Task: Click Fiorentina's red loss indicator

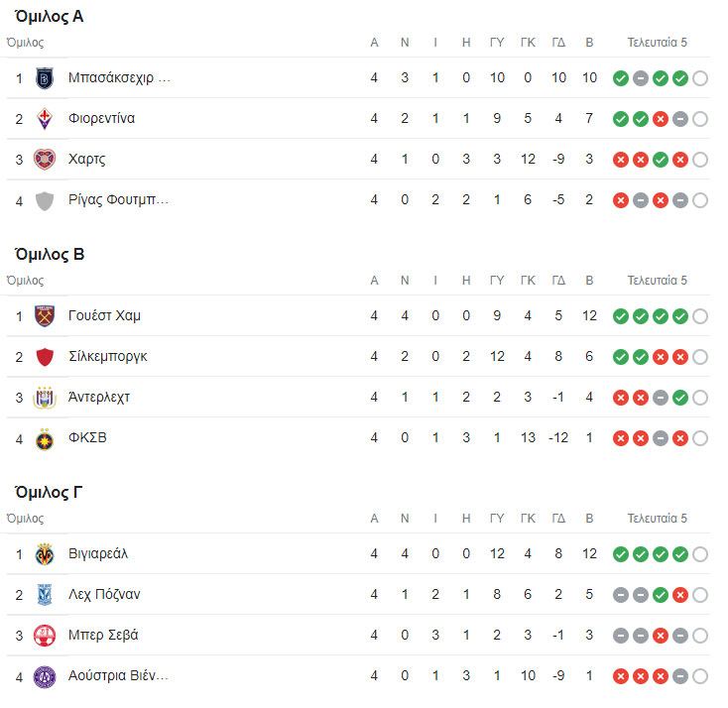Action: point(661,119)
